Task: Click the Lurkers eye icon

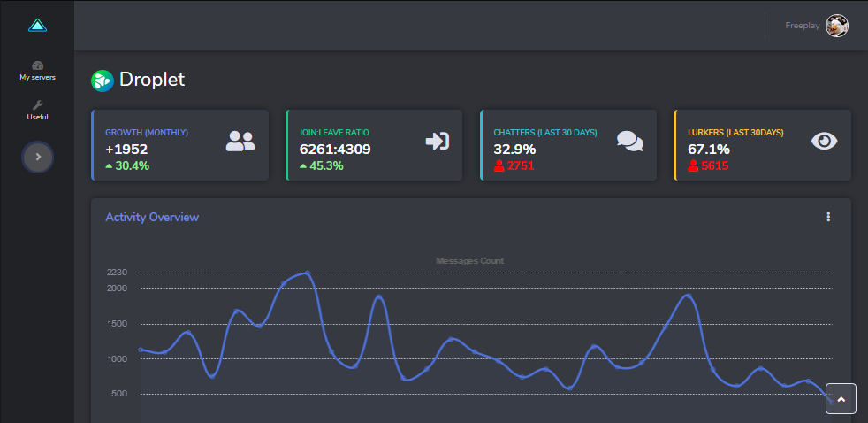Action: 825,142
